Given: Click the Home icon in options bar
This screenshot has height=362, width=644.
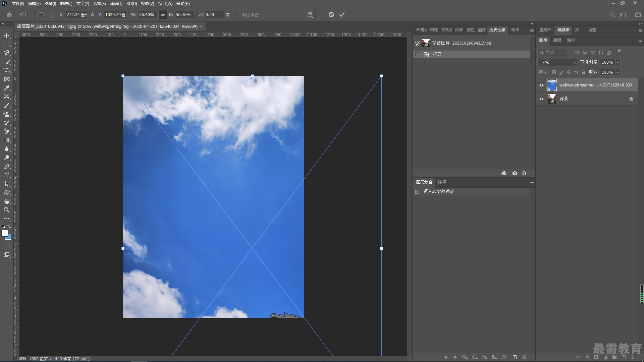Looking at the screenshot, I should (x=9, y=15).
